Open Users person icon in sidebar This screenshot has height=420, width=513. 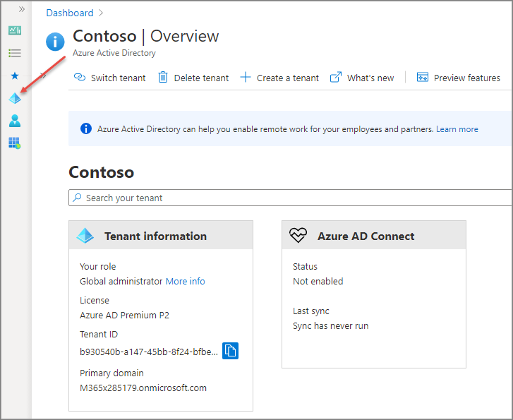click(15, 121)
